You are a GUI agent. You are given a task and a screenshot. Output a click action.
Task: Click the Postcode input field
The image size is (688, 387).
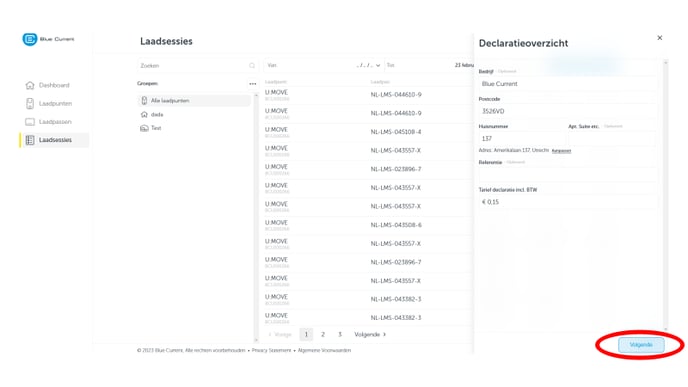point(568,111)
